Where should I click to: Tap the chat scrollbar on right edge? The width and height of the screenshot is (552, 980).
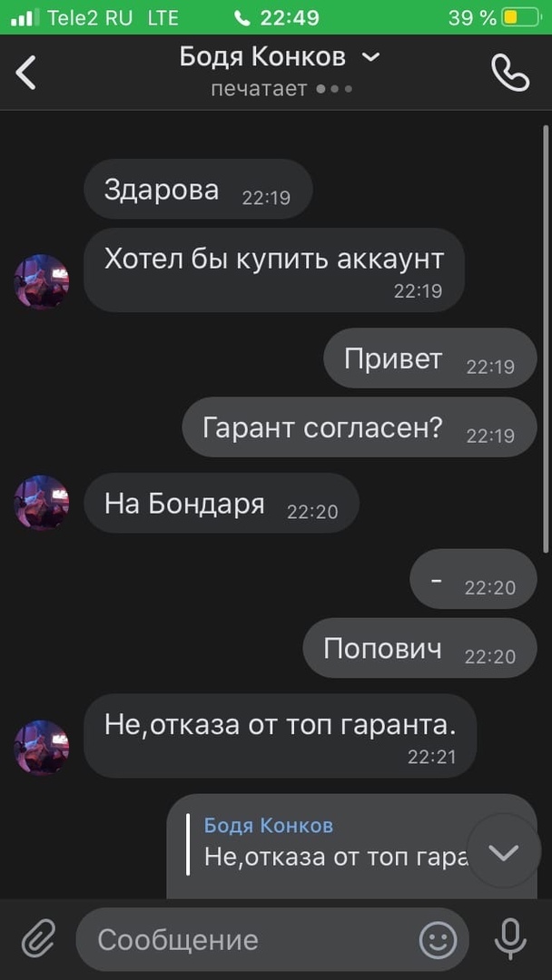[x=546, y=338]
